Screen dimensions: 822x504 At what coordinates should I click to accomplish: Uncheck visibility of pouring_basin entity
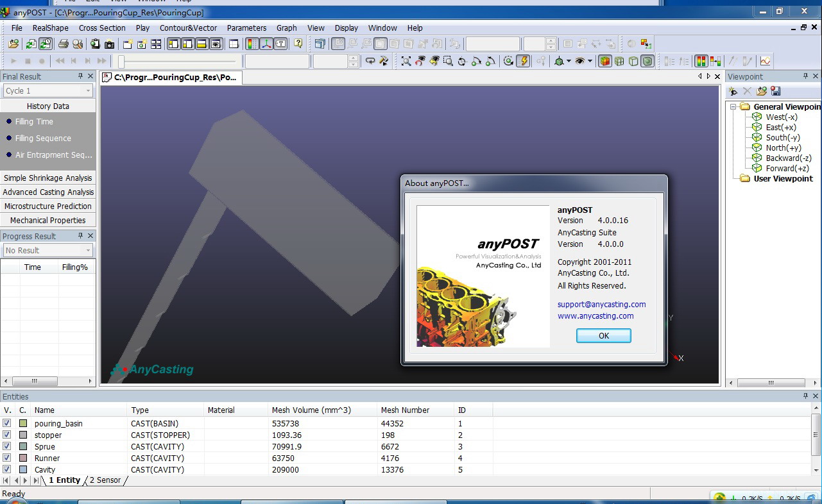[7, 423]
